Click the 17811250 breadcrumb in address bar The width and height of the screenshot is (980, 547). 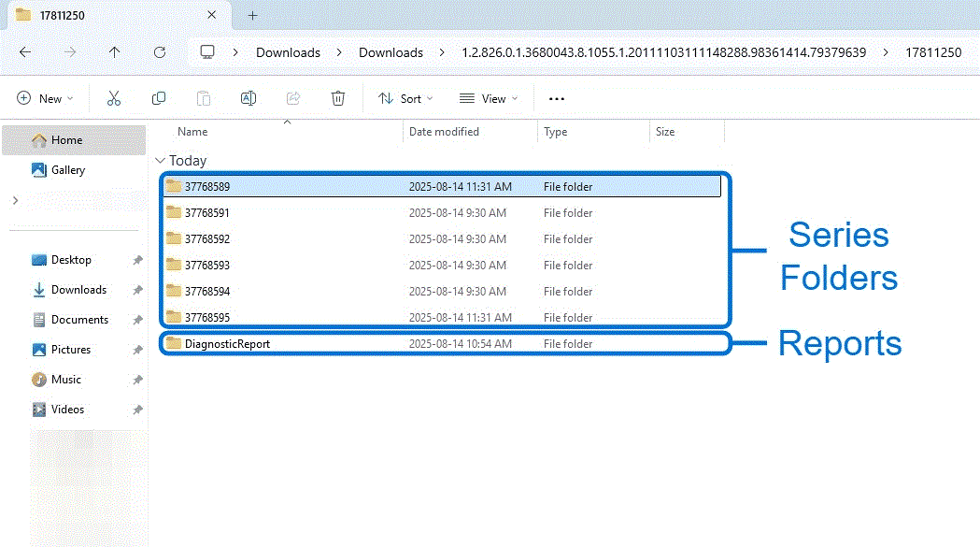click(933, 52)
